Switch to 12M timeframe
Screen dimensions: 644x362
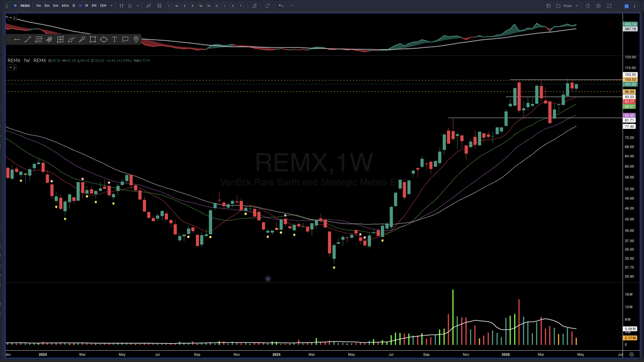coord(103,5)
